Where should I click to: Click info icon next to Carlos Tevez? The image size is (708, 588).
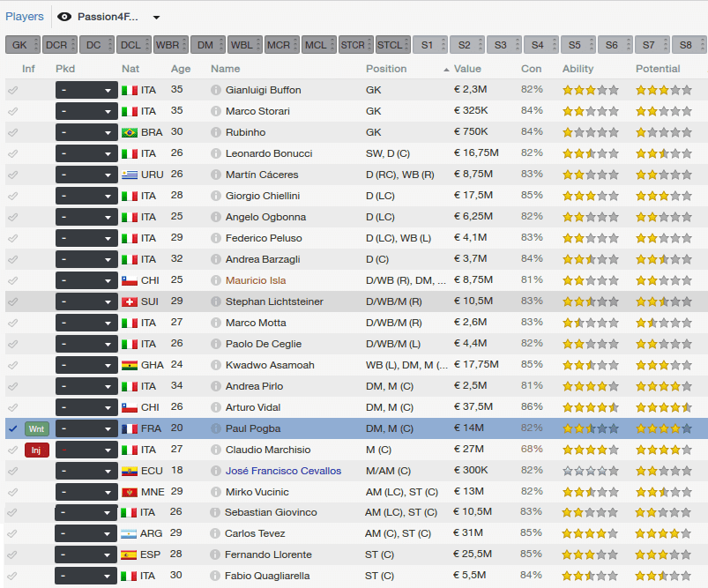pos(215,533)
